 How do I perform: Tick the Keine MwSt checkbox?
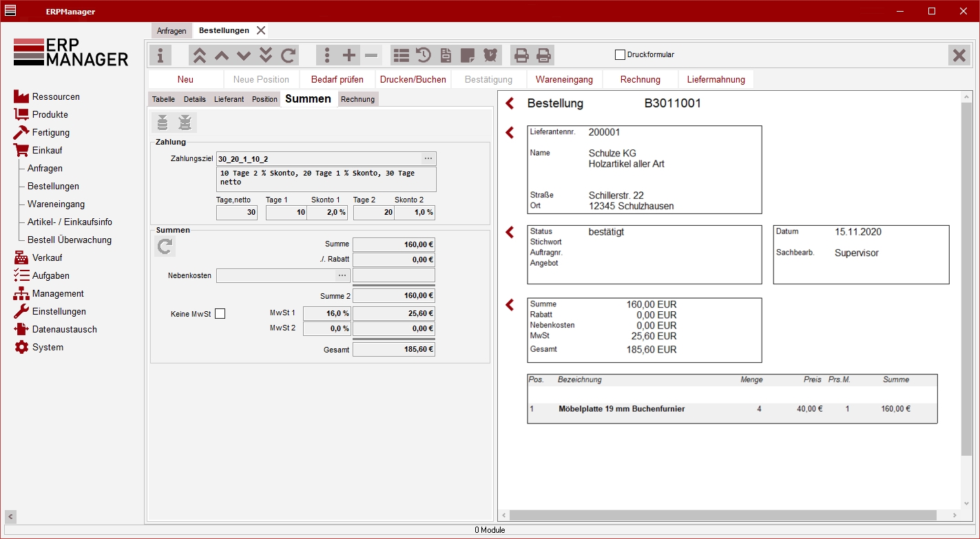[220, 314]
